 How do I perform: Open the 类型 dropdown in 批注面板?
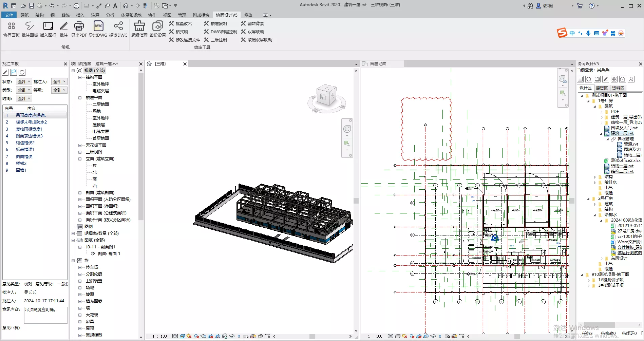24,90
